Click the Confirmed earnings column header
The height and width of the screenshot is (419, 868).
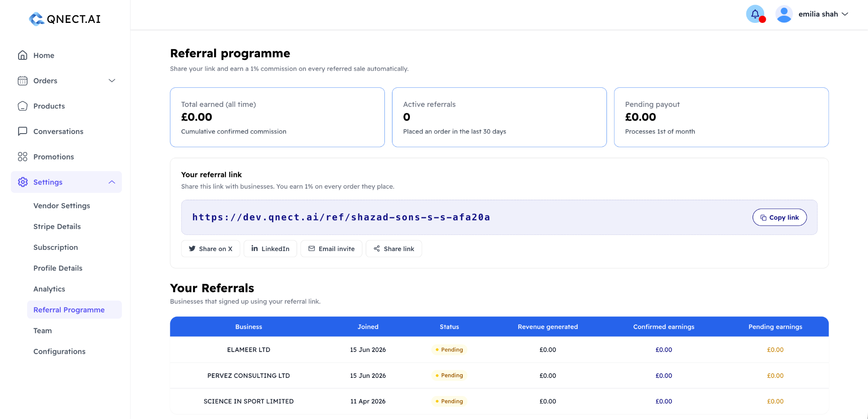(664, 327)
